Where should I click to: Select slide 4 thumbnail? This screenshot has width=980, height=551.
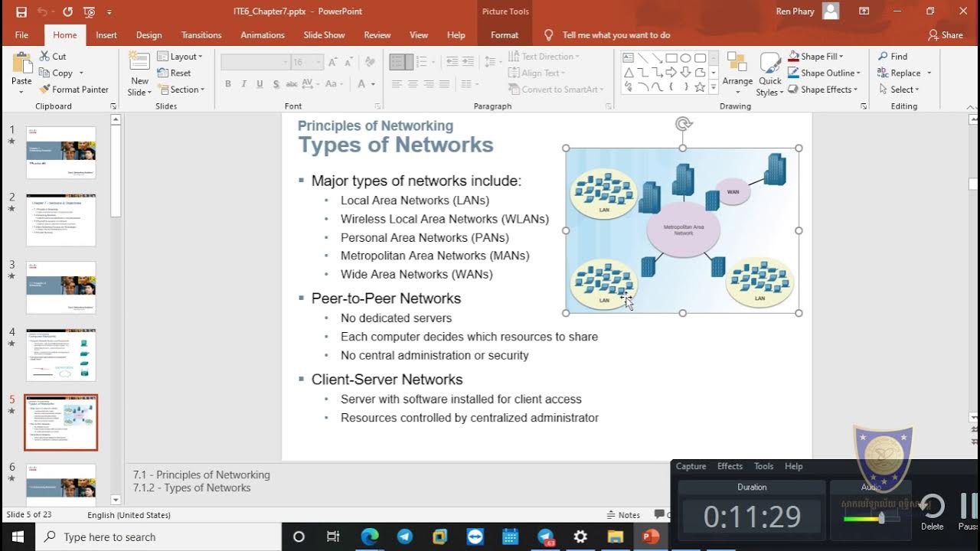coord(61,355)
